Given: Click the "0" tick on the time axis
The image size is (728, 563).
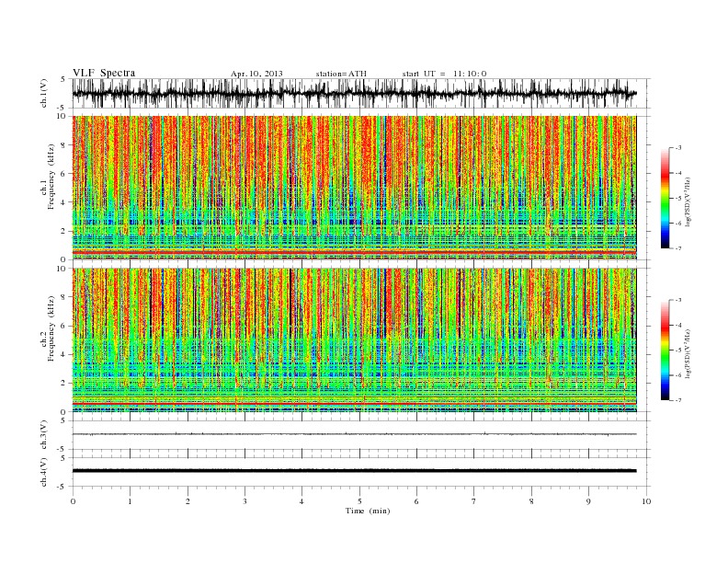Looking at the screenshot, I should click(73, 501).
